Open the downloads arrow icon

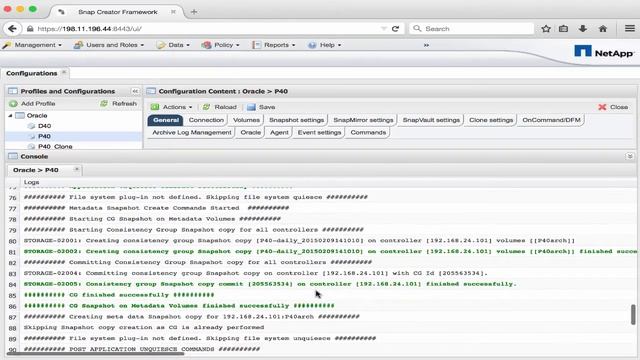[583, 29]
